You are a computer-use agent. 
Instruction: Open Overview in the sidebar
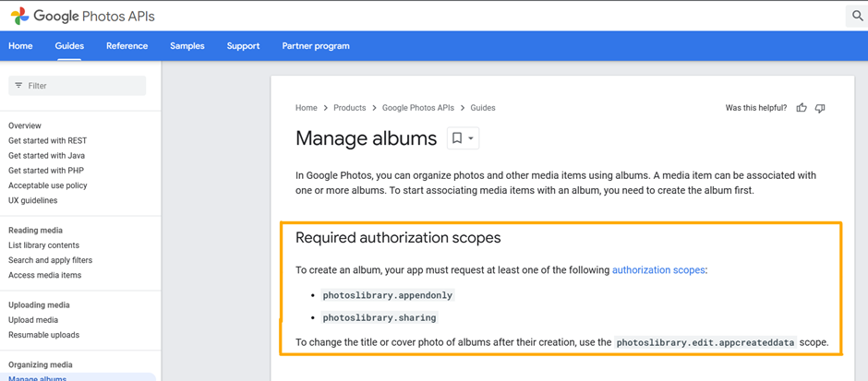tap(25, 125)
